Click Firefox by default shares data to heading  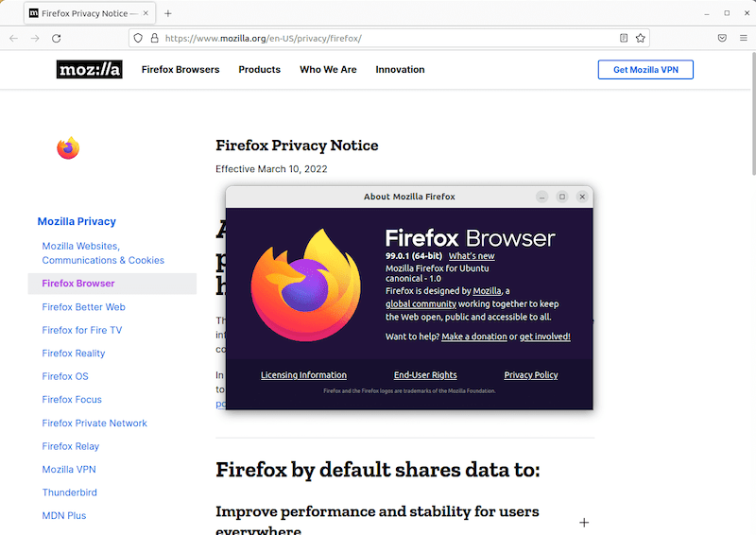(377, 470)
